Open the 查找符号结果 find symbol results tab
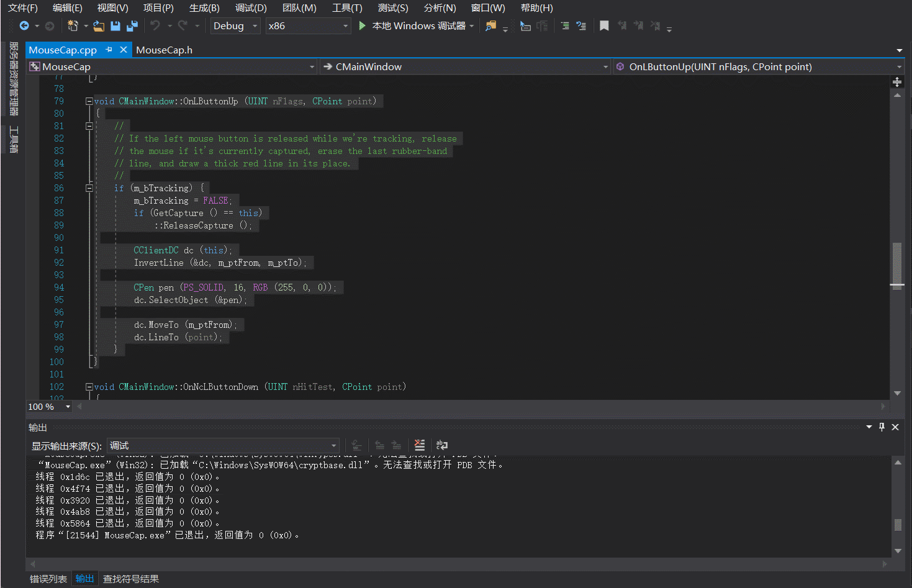The width and height of the screenshot is (912, 588). point(130,579)
